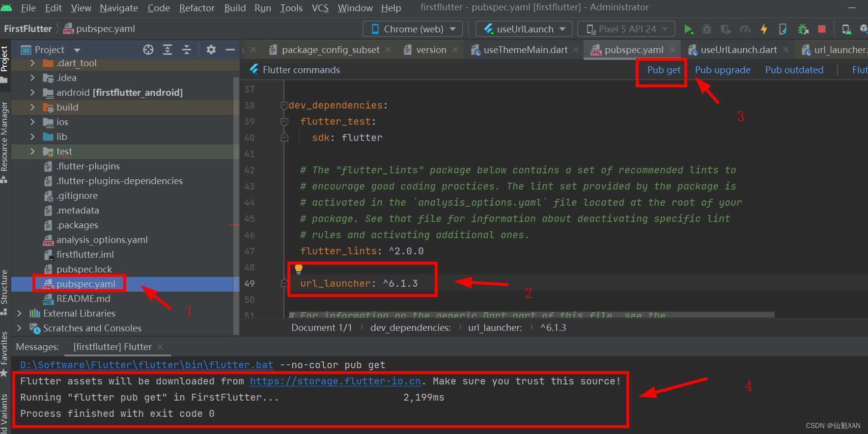This screenshot has height=434, width=868.
Task: Open the VCS menu
Action: tap(320, 8)
